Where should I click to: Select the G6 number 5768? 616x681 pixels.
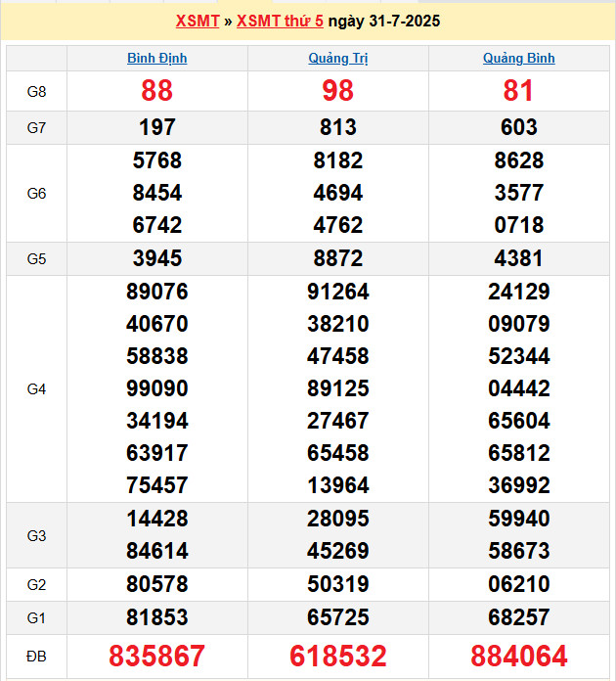pyautogui.click(x=157, y=160)
